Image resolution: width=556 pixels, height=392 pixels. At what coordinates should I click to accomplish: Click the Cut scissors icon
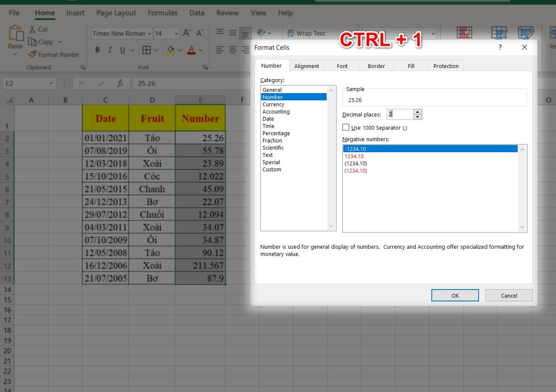click(x=32, y=29)
